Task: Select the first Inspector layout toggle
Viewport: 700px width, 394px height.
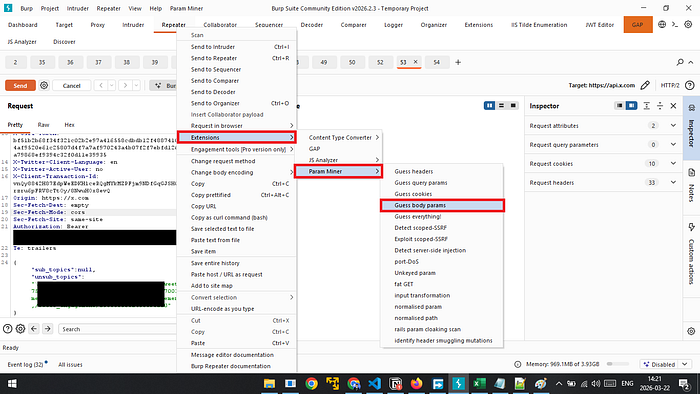Action: [619, 106]
